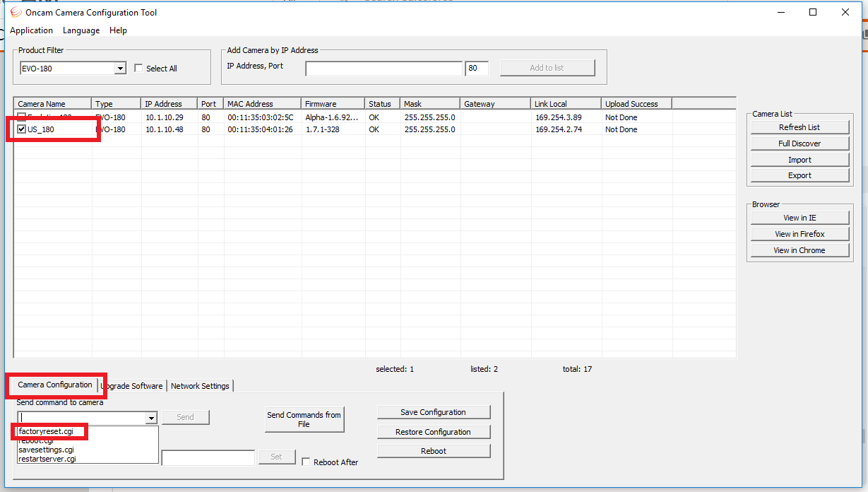
Task: Switch to Camera Configuration tab
Action: coord(55,385)
